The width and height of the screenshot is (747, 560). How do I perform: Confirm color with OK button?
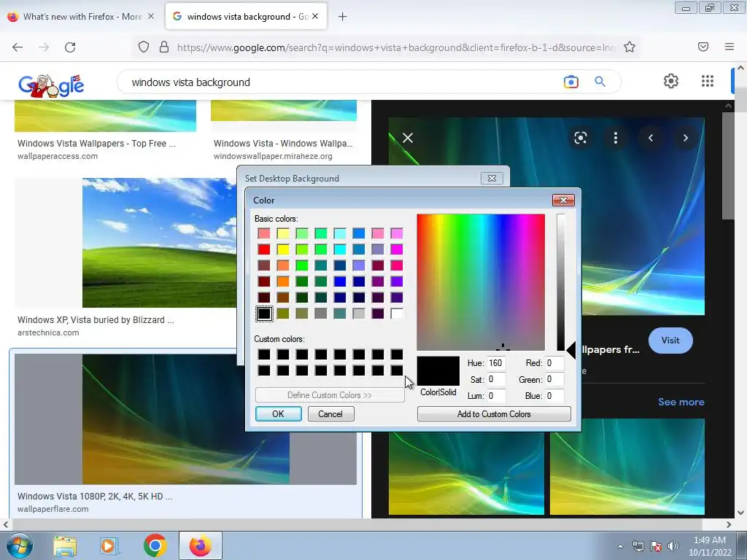278,414
